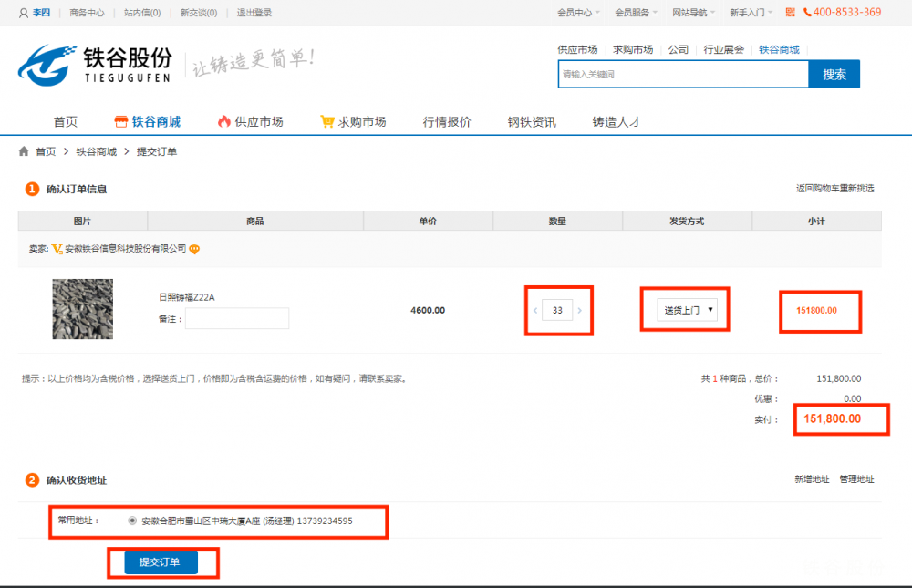The height and width of the screenshot is (588, 912).
Task: Open the 行情报价 navigation tab
Action: tap(447, 122)
